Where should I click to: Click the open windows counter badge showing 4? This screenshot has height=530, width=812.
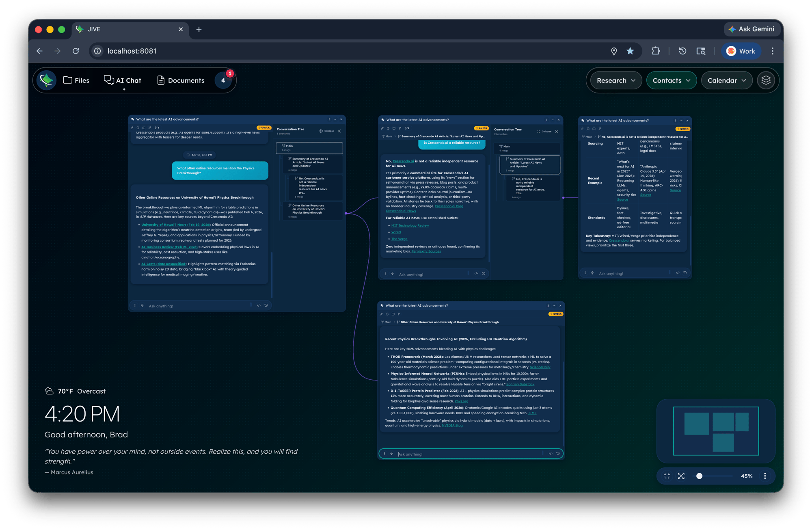pos(223,80)
